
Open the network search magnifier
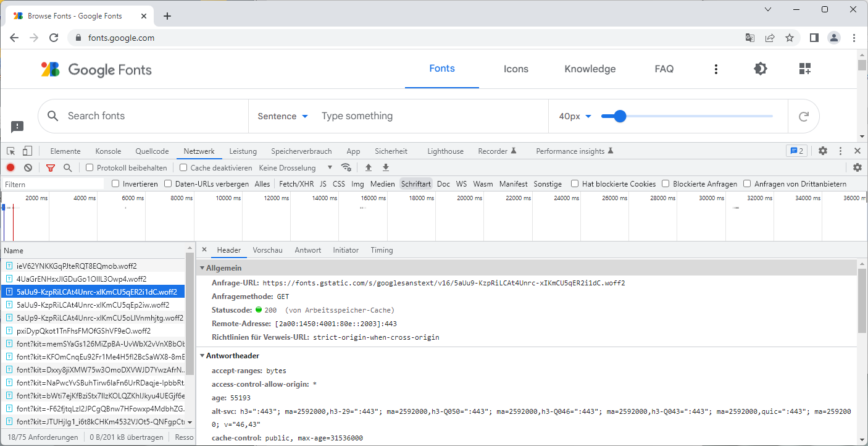pyautogui.click(x=68, y=167)
